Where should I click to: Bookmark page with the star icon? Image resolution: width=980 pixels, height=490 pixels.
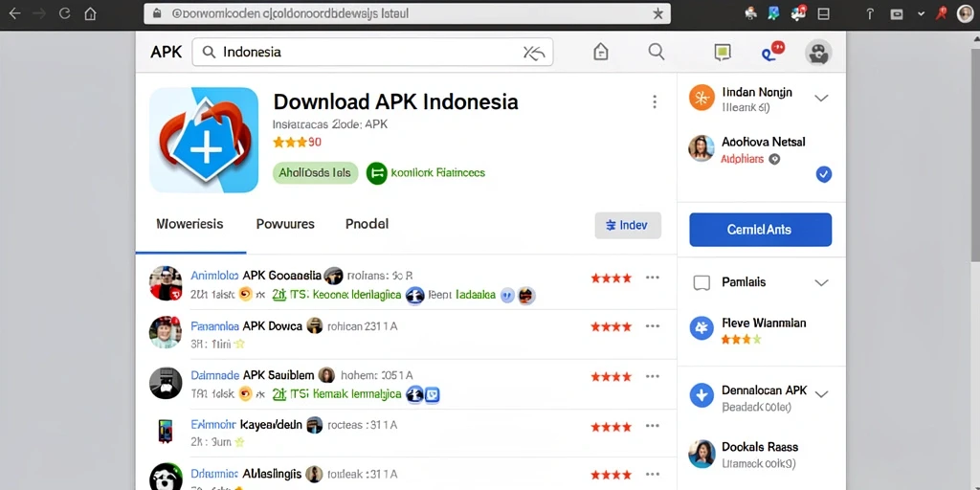[657, 13]
